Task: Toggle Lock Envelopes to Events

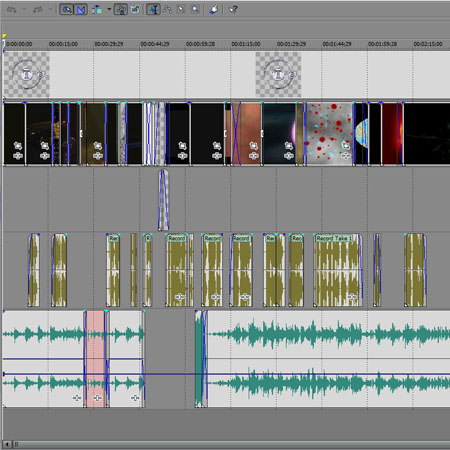Action: (121, 9)
